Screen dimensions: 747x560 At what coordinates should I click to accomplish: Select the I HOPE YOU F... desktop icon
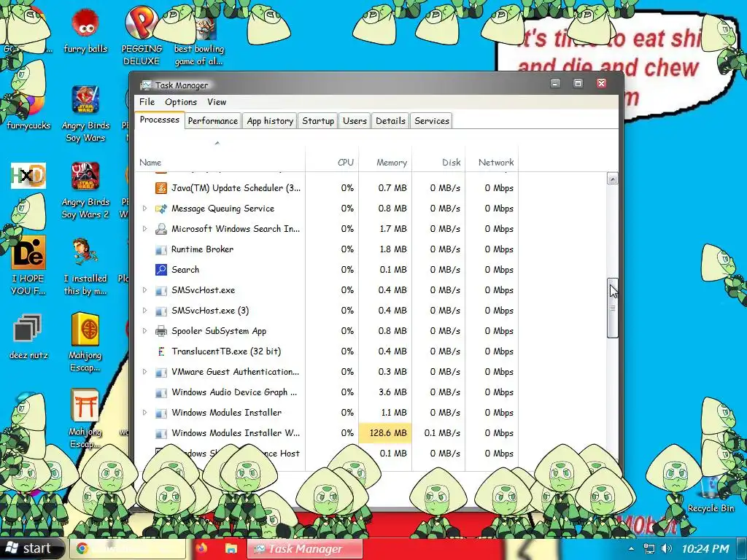click(x=28, y=265)
